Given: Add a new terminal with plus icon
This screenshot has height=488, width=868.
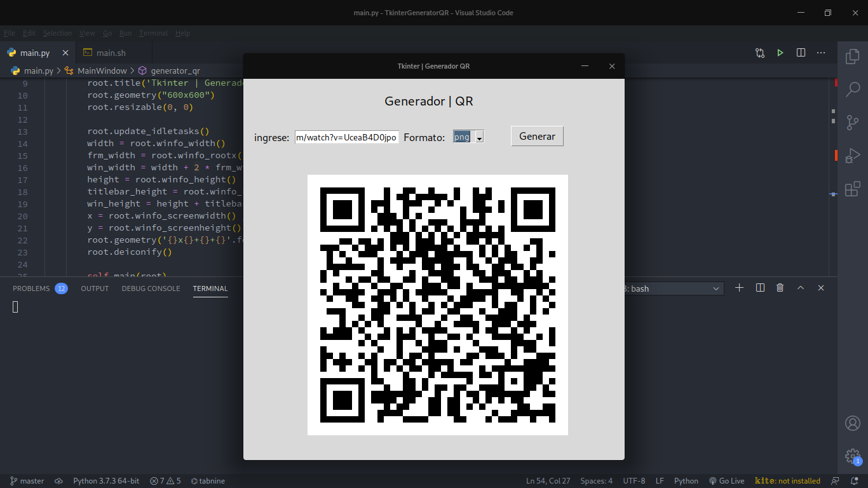Looking at the screenshot, I should click(739, 288).
